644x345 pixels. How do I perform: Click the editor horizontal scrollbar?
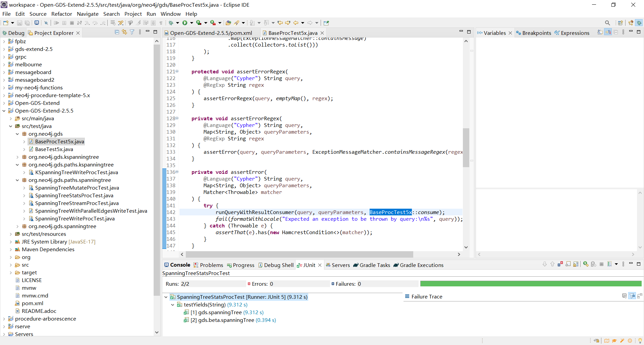coord(299,254)
